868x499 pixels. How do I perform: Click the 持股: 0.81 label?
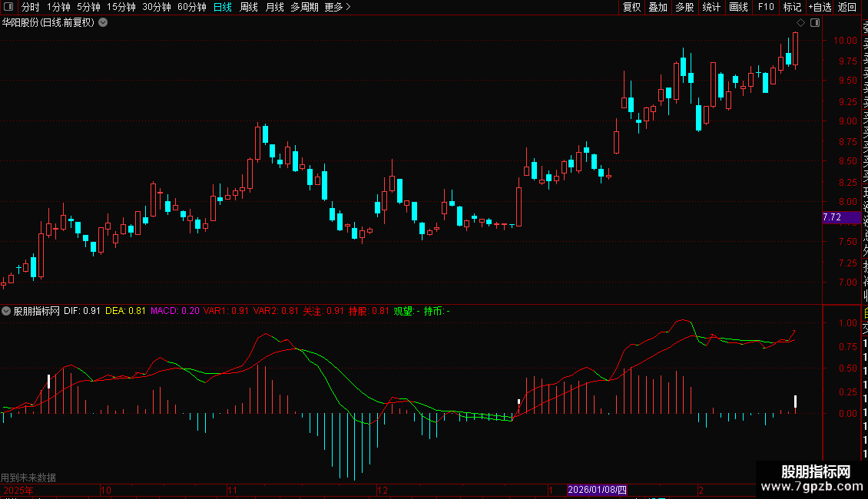[x=369, y=311]
